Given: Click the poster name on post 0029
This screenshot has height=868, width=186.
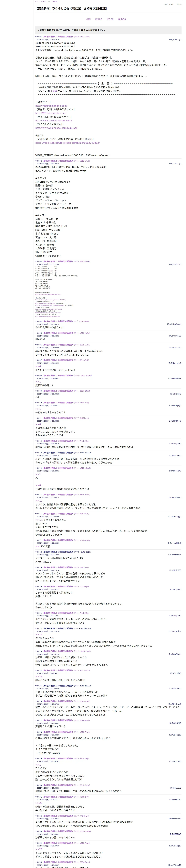Looking at the screenshot, I should (58, 758).
